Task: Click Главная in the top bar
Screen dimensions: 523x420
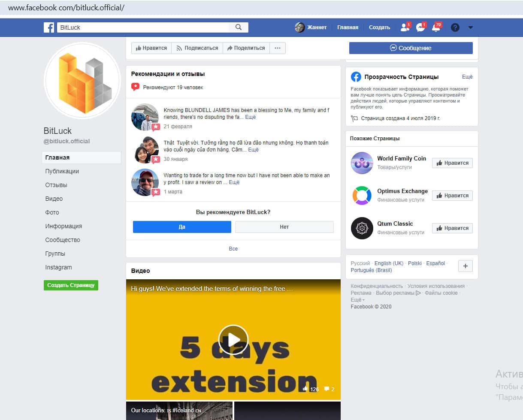Action: click(348, 27)
